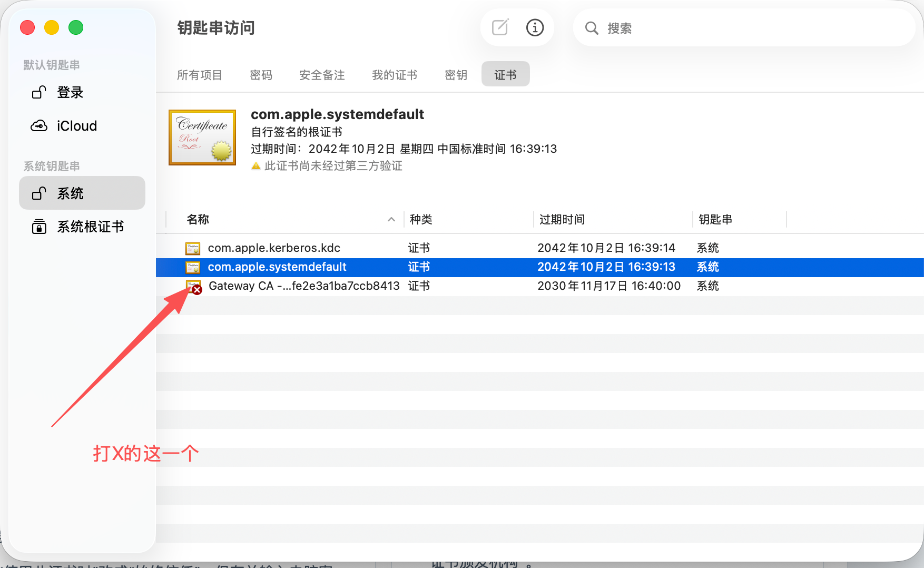Select the com.apple.systemdefault row in list
This screenshot has height=568, width=924.
[x=540, y=267]
